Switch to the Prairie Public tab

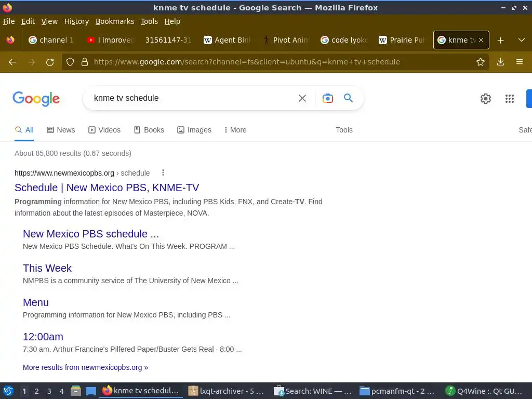click(x=402, y=40)
